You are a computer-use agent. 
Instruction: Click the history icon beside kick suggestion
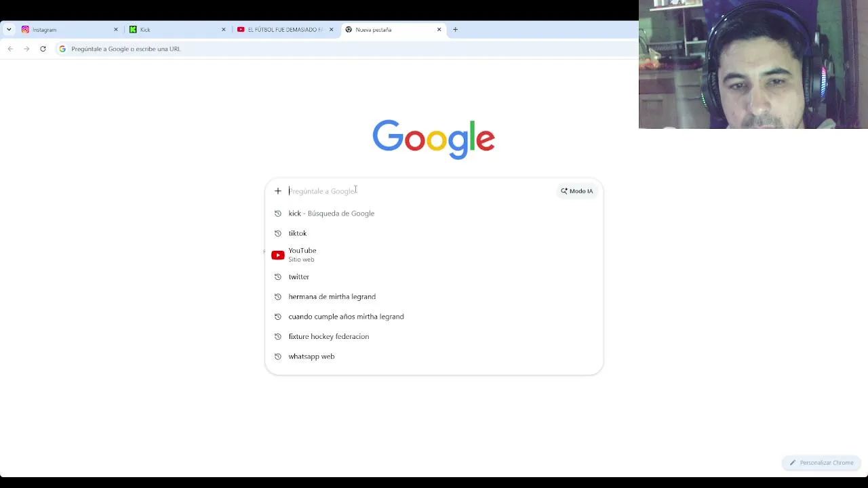[277, 213]
